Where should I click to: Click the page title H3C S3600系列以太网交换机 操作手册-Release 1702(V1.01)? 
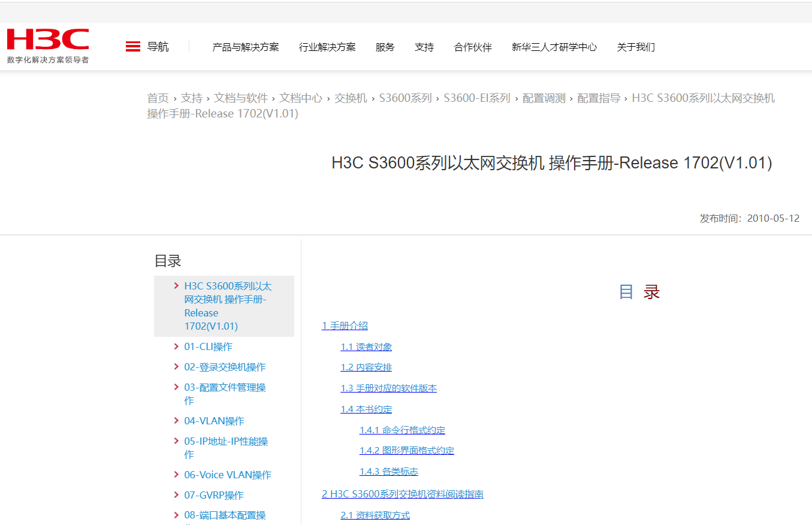click(552, 163)
